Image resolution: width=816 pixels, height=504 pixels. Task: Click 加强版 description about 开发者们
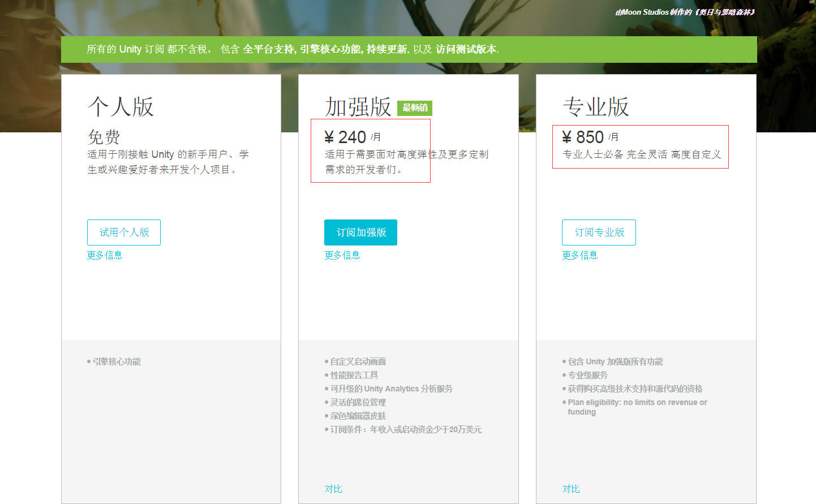coord(406,162)
